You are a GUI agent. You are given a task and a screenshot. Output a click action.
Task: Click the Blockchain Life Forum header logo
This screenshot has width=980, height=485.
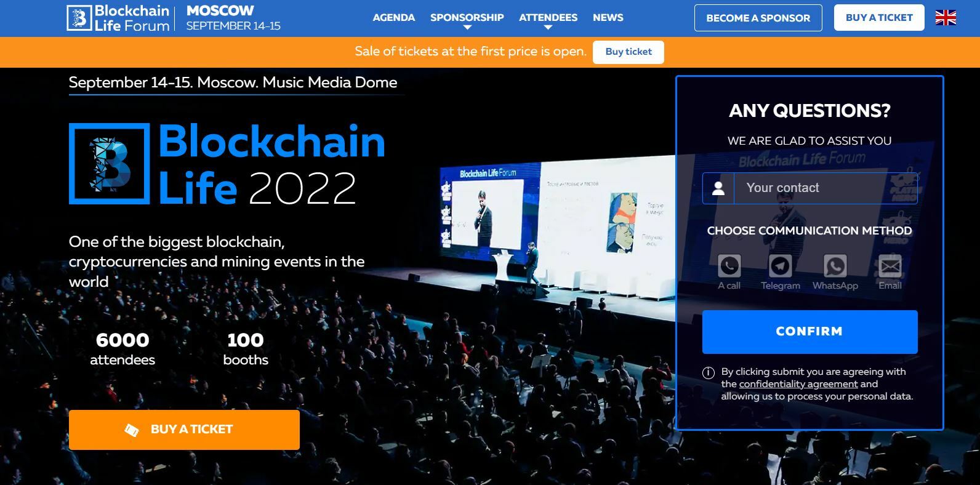pyautogui.click(x=118, y=18)
